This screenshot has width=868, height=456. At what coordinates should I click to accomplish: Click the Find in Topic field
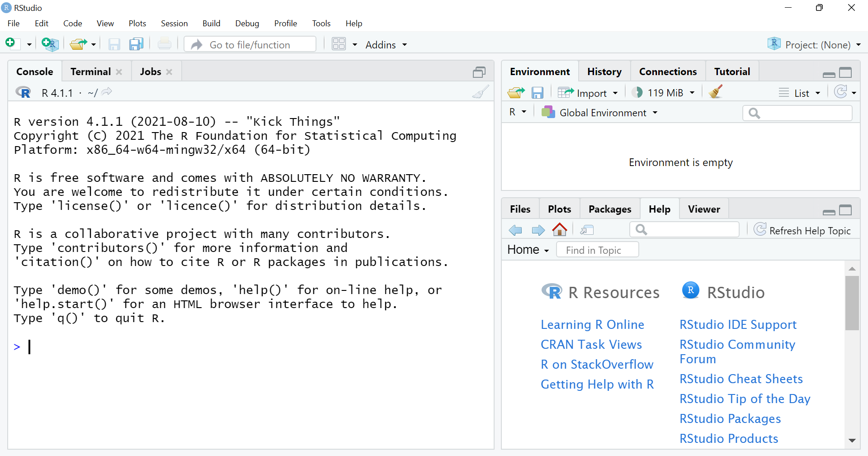[x=597, y=250]
